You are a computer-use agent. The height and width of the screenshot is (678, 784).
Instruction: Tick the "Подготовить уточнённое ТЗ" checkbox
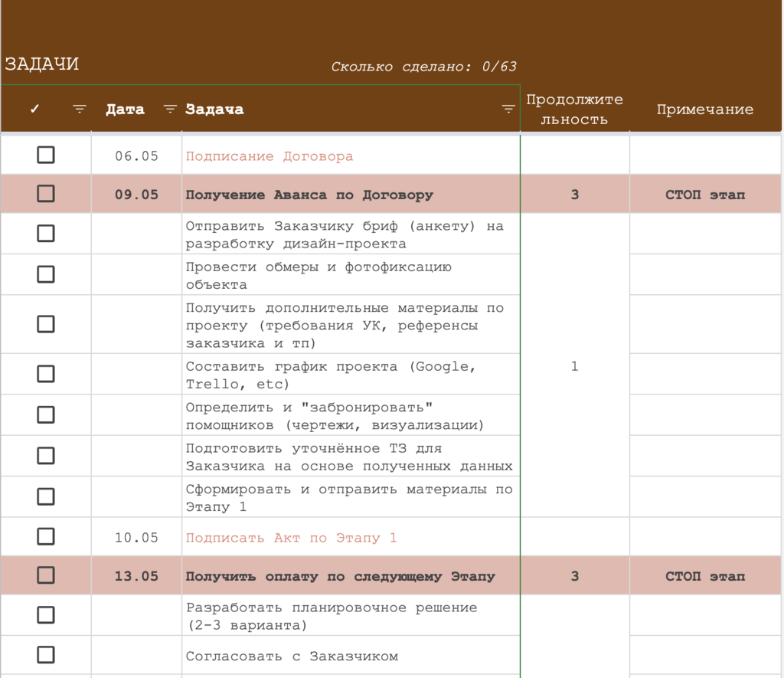[45, 455]
